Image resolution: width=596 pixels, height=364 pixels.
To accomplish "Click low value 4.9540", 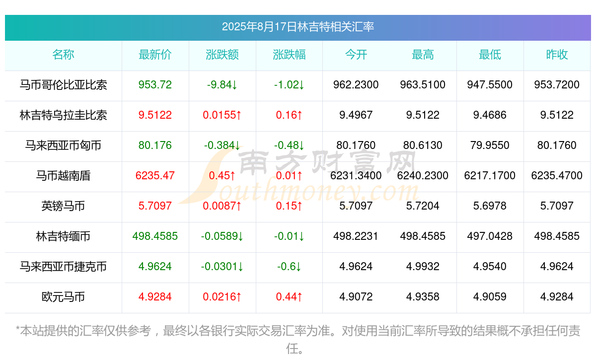I will coord(490,267).
